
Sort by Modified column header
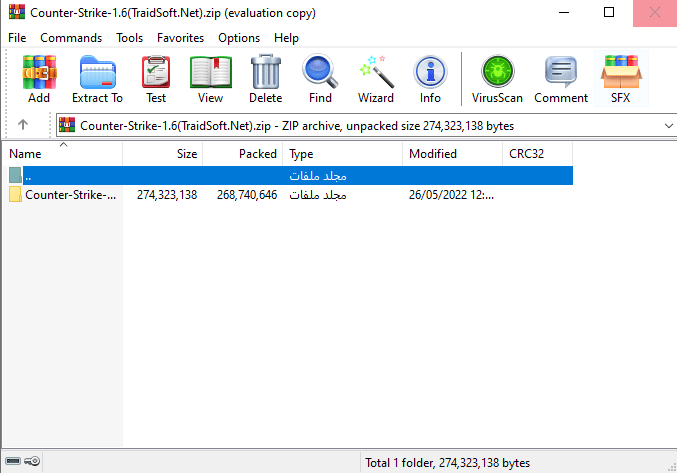click(452, 154)
